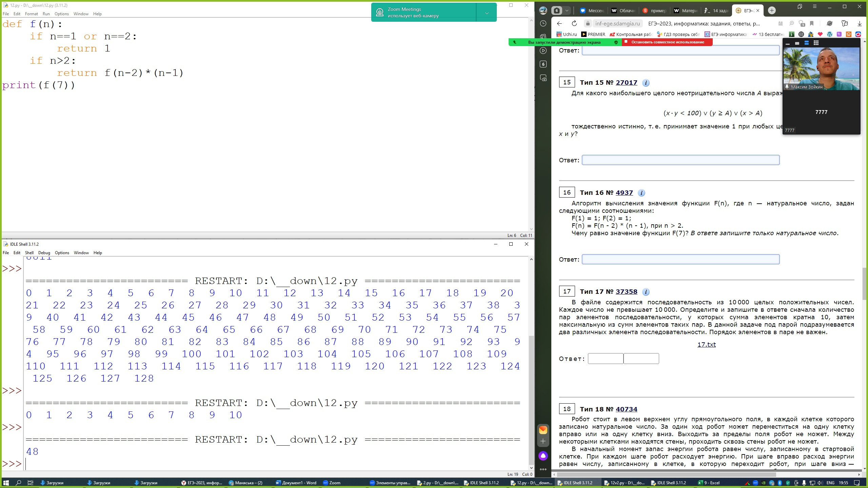Click answer field for task 16

[x=680, y=259]
